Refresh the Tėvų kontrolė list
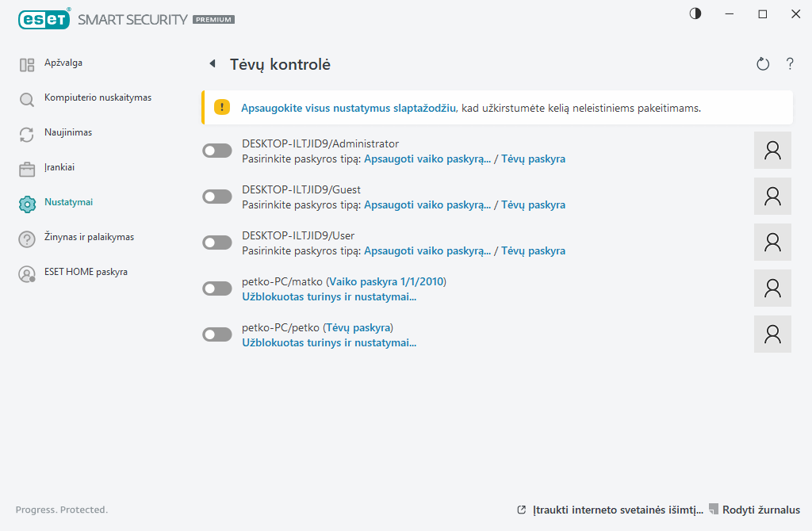 (762, 64)
